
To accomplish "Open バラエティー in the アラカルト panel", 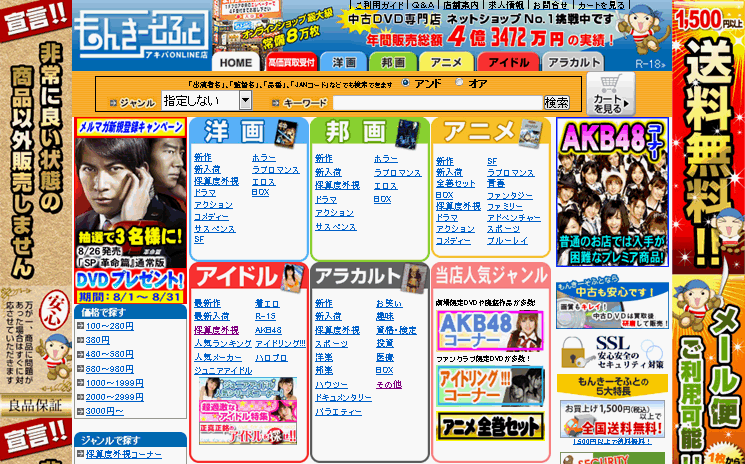I will (338, 412).
